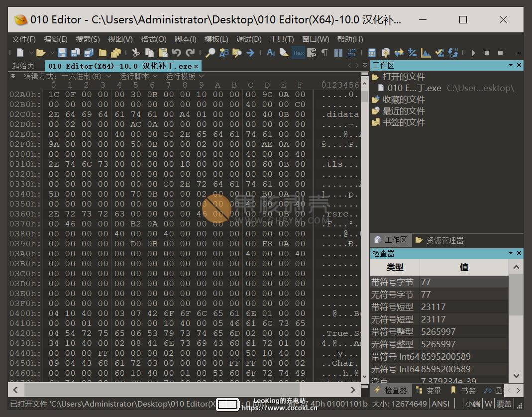Open the 搜索(S) menu
This screenshot has height=417, width=532.
88,39
